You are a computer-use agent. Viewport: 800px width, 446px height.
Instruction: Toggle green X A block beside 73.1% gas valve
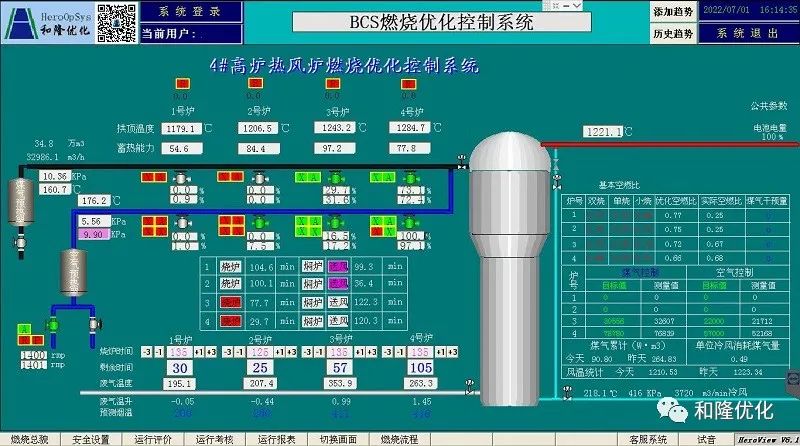[x=383, y=177]
